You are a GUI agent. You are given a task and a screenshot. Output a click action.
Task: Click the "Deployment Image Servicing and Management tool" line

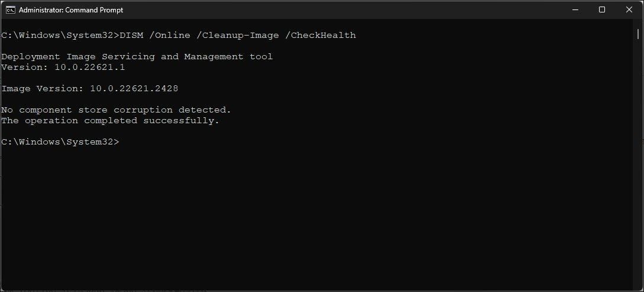[137, 56]
